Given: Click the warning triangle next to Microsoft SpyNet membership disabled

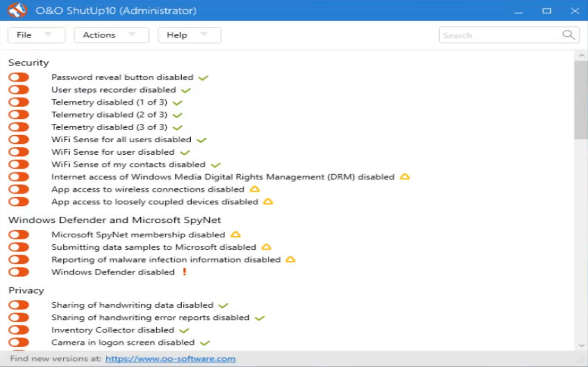Looking at the screenshot, I should (x=235, y=234).
